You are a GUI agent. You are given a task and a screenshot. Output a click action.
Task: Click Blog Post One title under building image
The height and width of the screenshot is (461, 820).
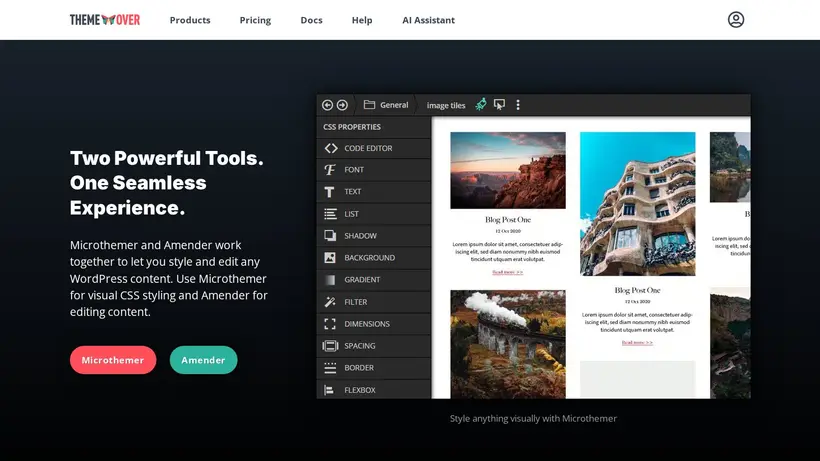coord(637,290)
